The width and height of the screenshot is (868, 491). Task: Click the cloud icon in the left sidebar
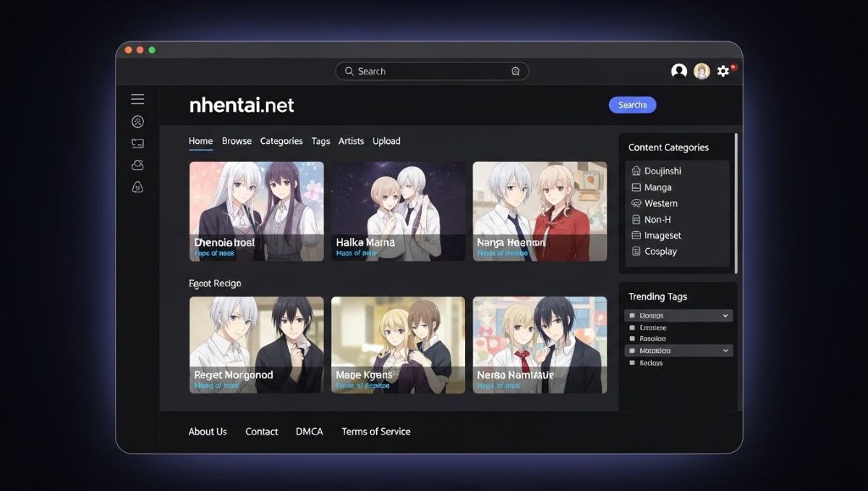click(x=137, y=164)
